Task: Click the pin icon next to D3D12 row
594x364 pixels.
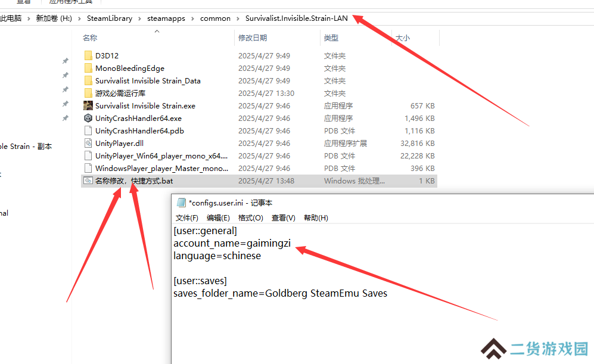Action: 65,61
